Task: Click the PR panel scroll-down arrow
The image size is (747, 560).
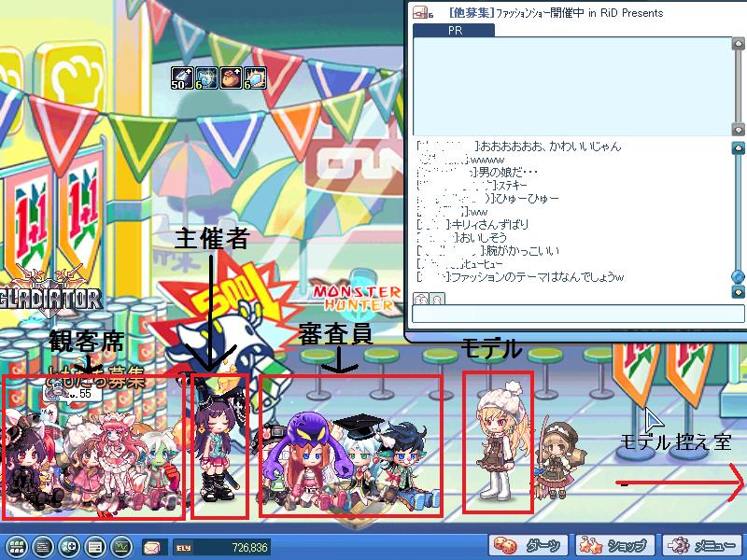Action: click(738, 129)
